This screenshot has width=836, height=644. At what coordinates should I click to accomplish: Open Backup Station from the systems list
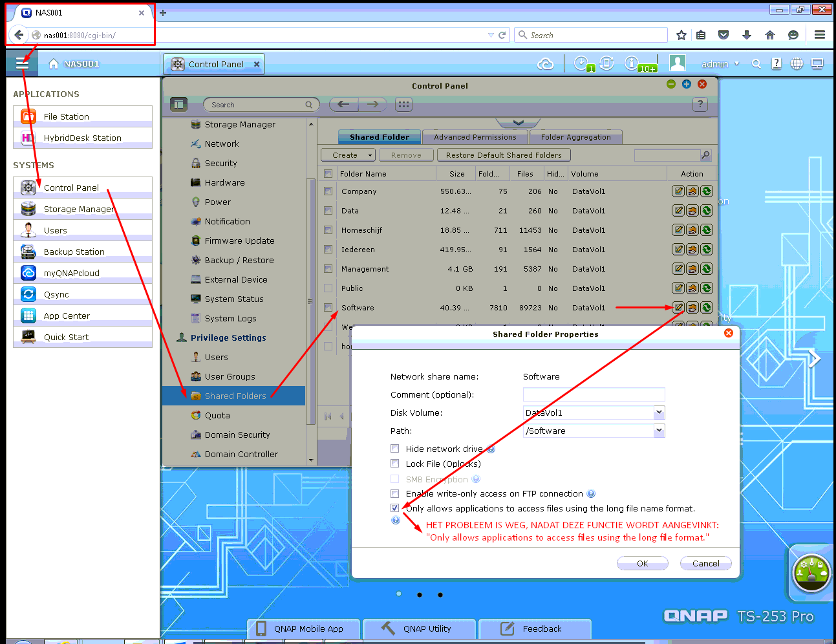(83, 252)
